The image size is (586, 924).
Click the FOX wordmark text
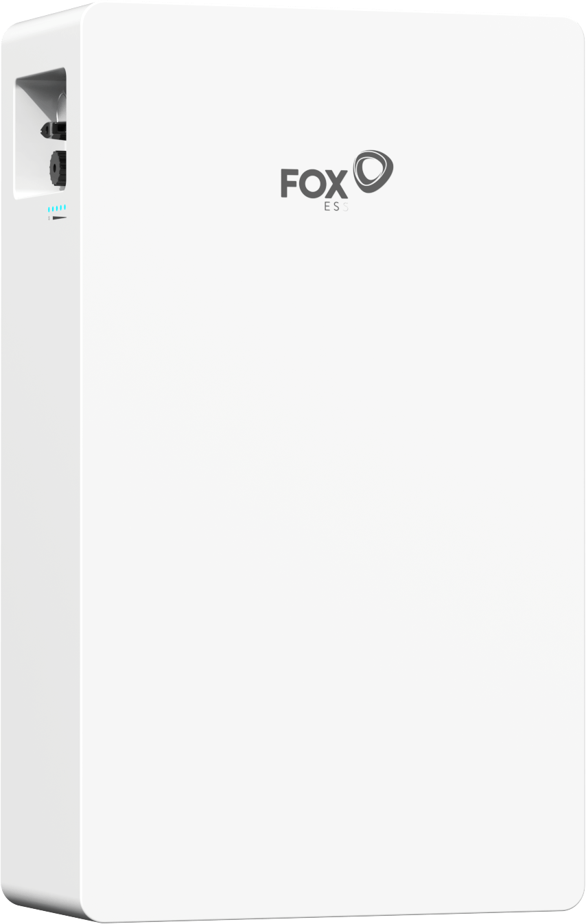[x=314, y=183]
